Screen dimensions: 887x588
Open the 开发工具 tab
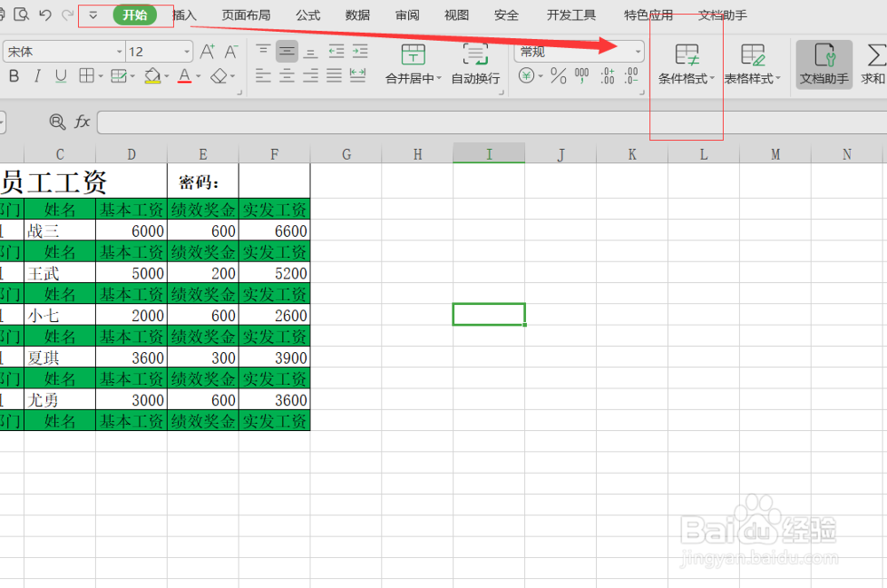pyautogui.click(x=571, y=15)
